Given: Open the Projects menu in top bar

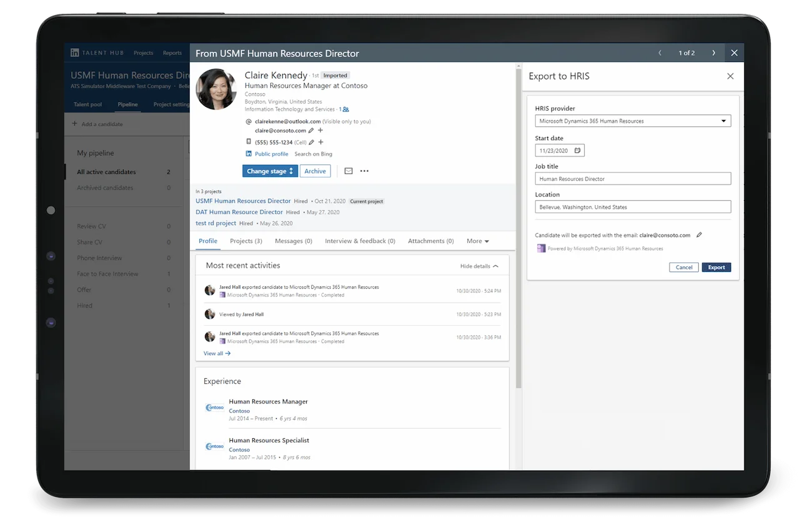Looking at the screenshot, I should (x=143, y=53).
